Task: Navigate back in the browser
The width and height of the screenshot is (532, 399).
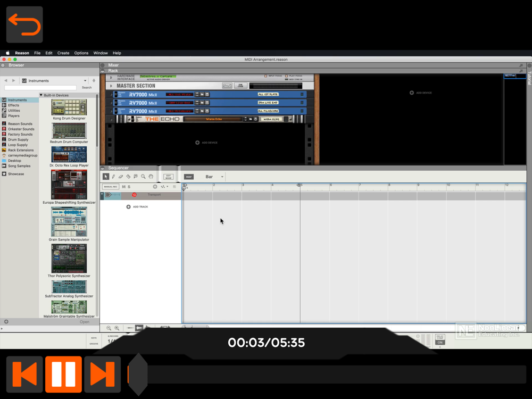Action: pyautogui.click(x=6, y=81)
